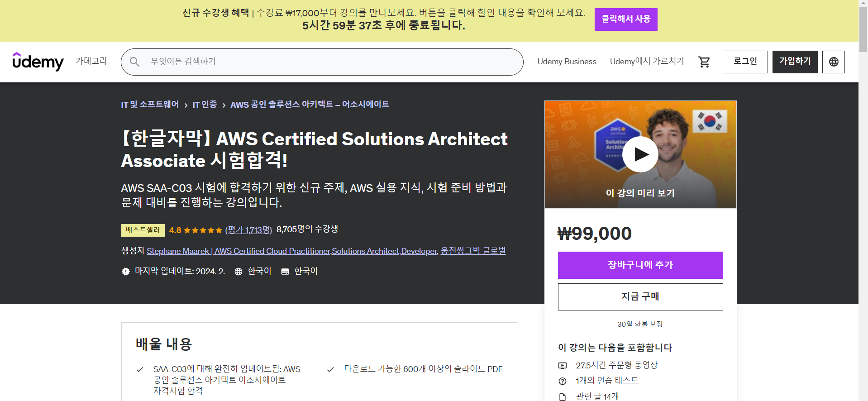Viewport: 868px width, 401px height.
Task: Open AWS 공인 솔루션스 아키텍트 breadcrumb link
Action: click(x=310, y=105)
